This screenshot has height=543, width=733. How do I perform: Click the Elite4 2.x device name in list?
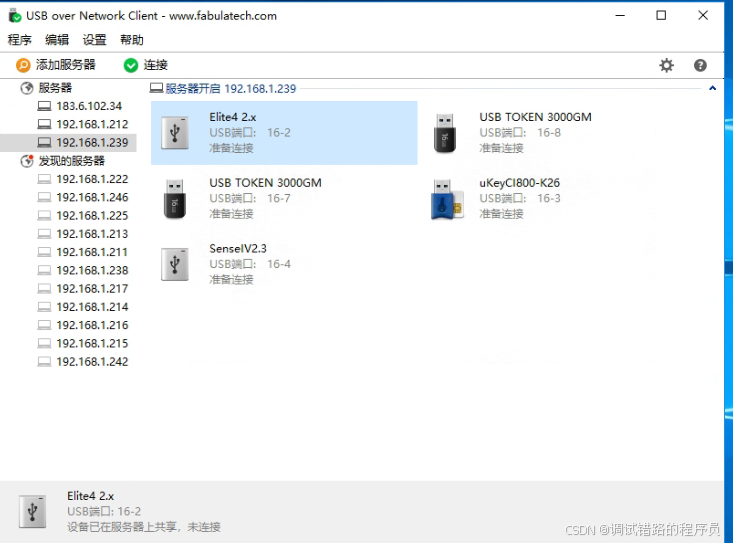[233, 117]
